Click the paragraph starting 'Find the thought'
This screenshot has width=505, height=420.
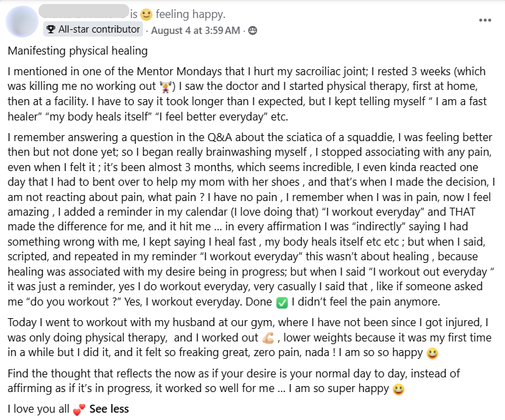pos(234,381)
